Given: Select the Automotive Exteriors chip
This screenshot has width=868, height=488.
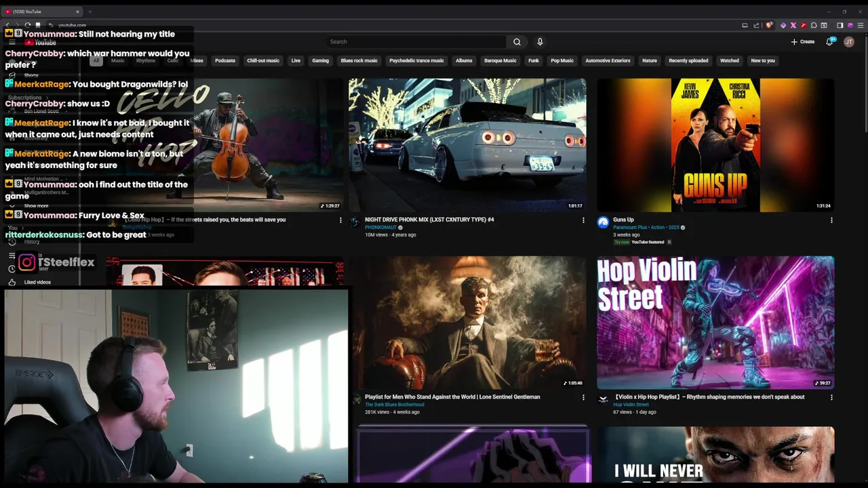Looking at the screenshot, I should coord(608,60).
